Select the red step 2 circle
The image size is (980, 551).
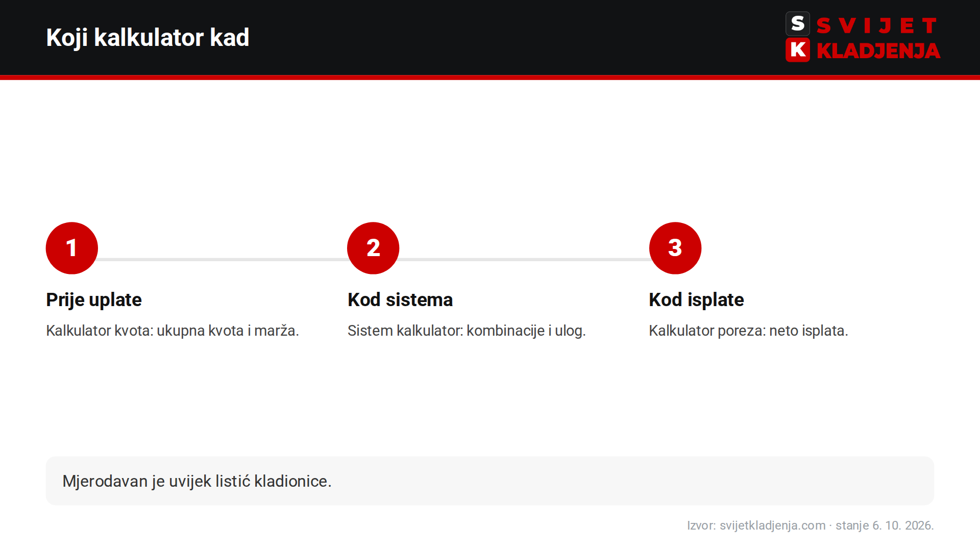[373, 248]
